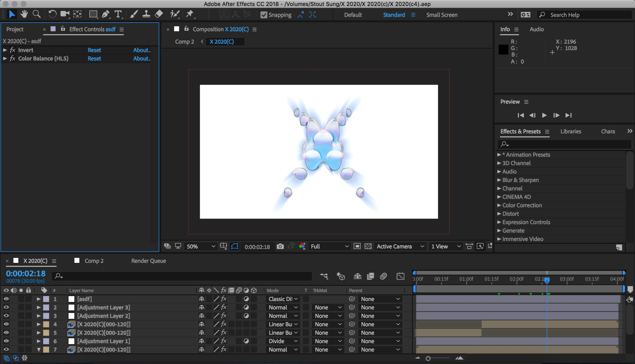The width and height of the screenshot is (635, 364).
Task: Expand the Invert effect properties
Action: click(x=5, y=50)
